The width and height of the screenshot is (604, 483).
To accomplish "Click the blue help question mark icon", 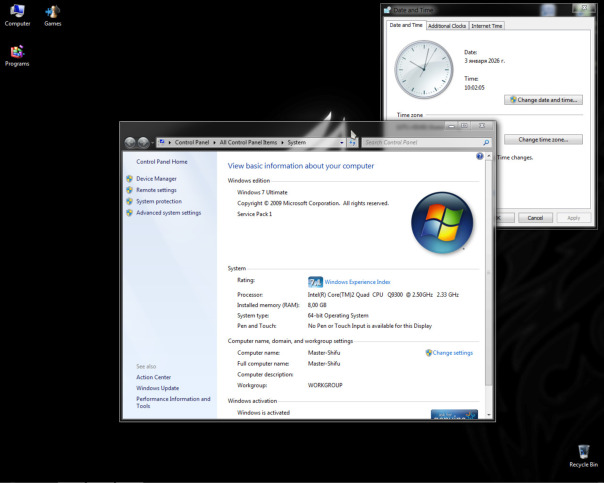I will [x=480, y=157].
